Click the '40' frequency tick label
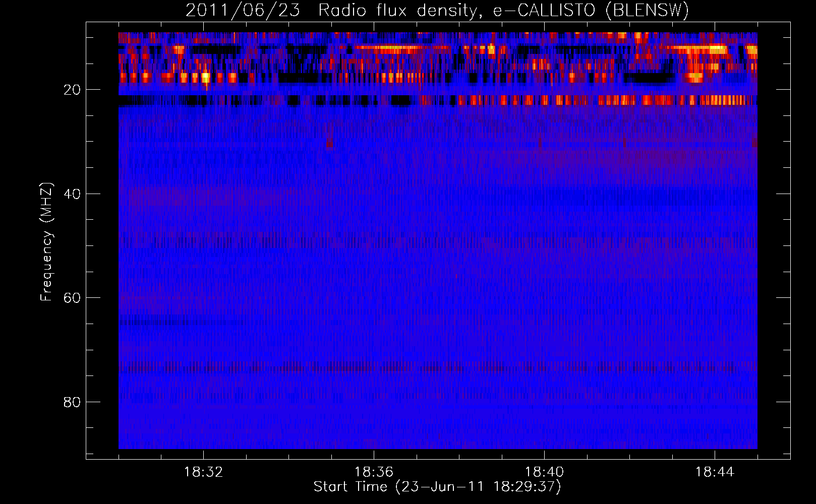The image size is (816, 504). [72, 194]
